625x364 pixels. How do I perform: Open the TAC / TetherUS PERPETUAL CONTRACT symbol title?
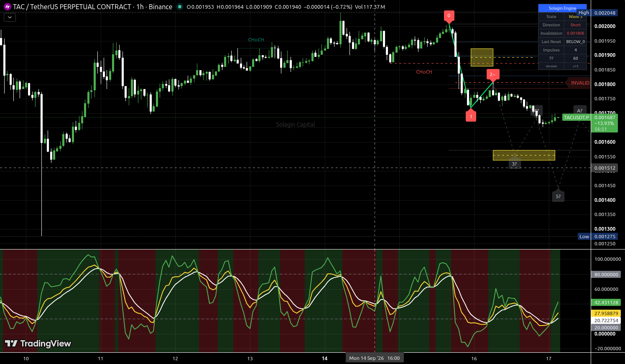coord(92,7)
